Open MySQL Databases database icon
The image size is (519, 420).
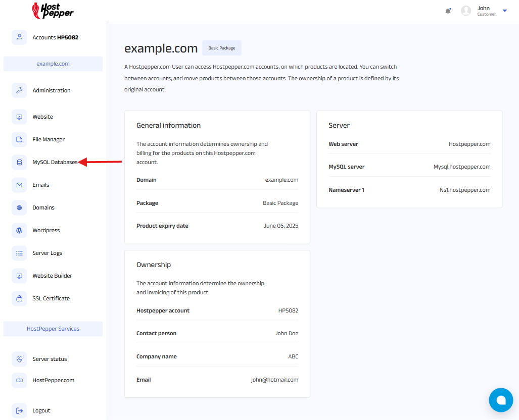click(x=19, y=162)
